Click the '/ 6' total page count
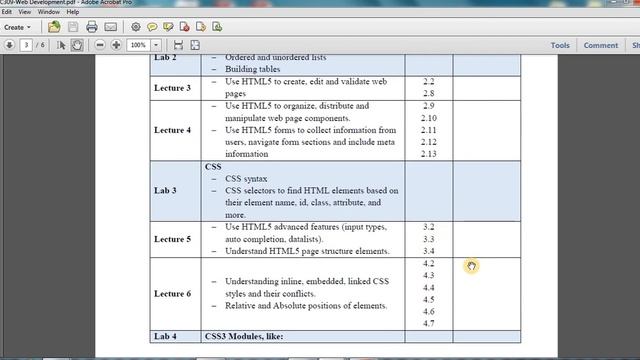Screen dimensions: 640x360 tap(40, 45)
